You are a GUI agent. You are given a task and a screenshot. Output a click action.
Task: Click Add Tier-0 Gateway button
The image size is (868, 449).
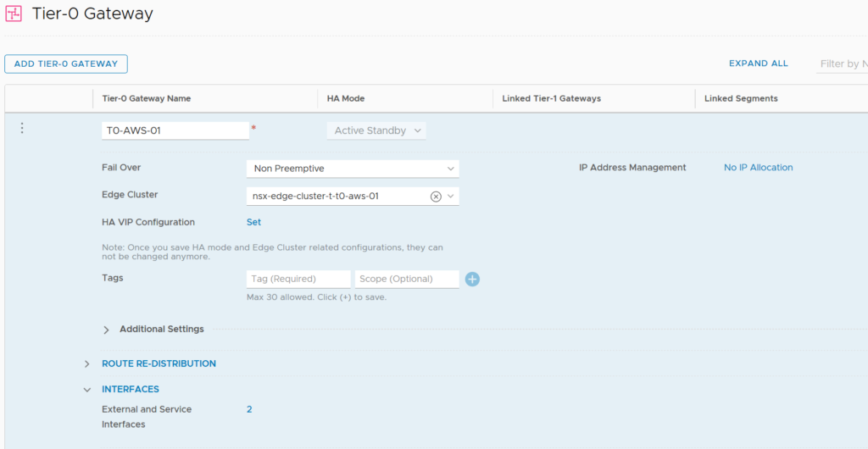pyautogui.click(x=66, y=64)
